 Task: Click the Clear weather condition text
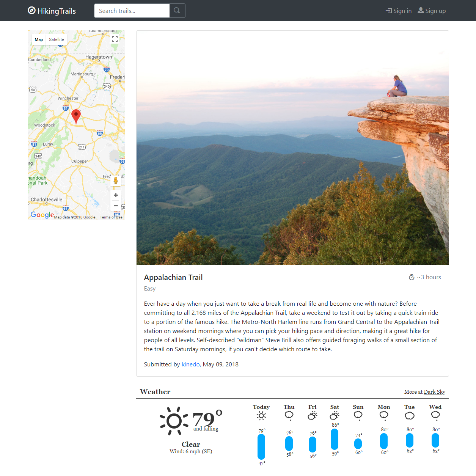click(x=191, y=444)
